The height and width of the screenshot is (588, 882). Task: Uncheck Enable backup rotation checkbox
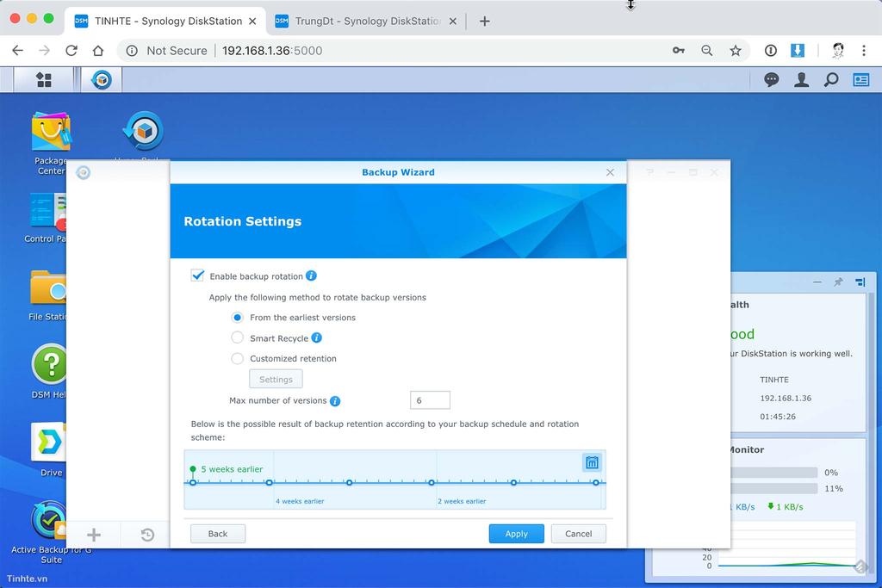coord(197,275)
